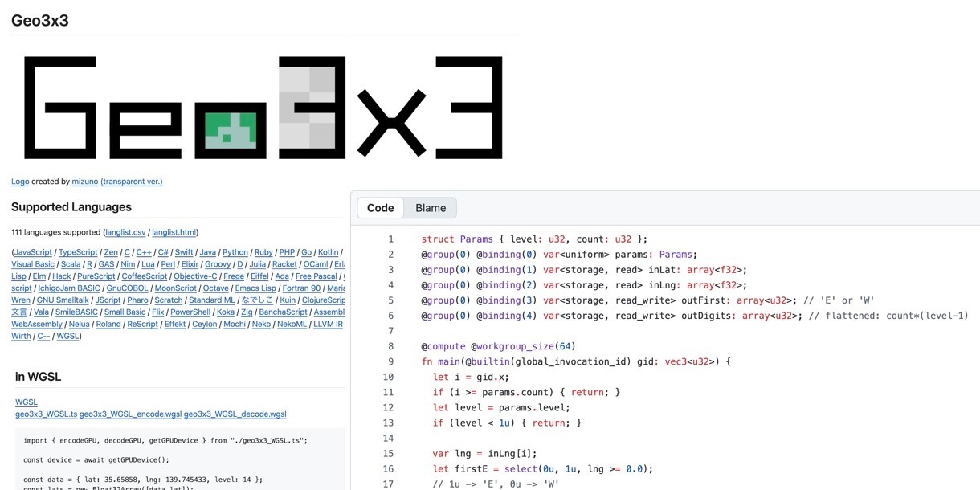The width and height of the screenshot is (980, 490).
Task: Click the Geo3x3 logo image
Action: tap(263, 107)
